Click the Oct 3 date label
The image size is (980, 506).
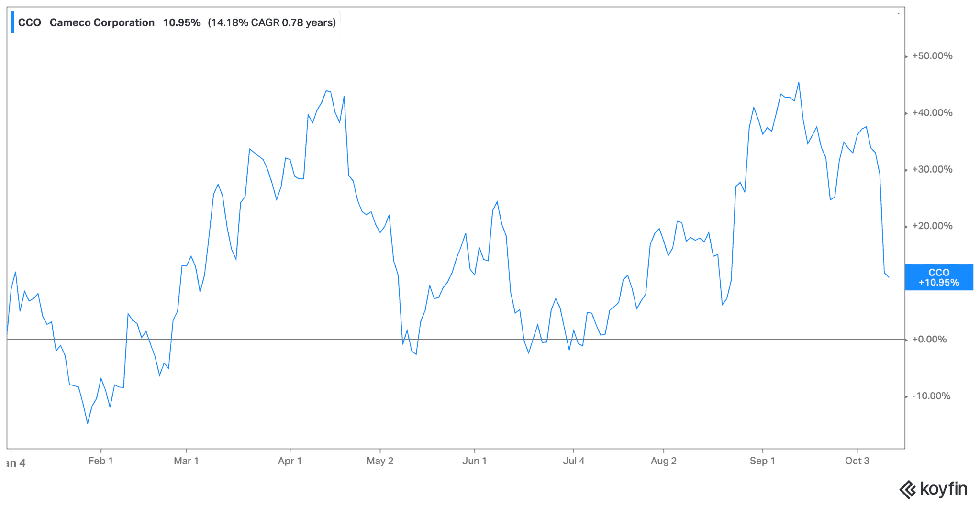click(x=857, y=461)
